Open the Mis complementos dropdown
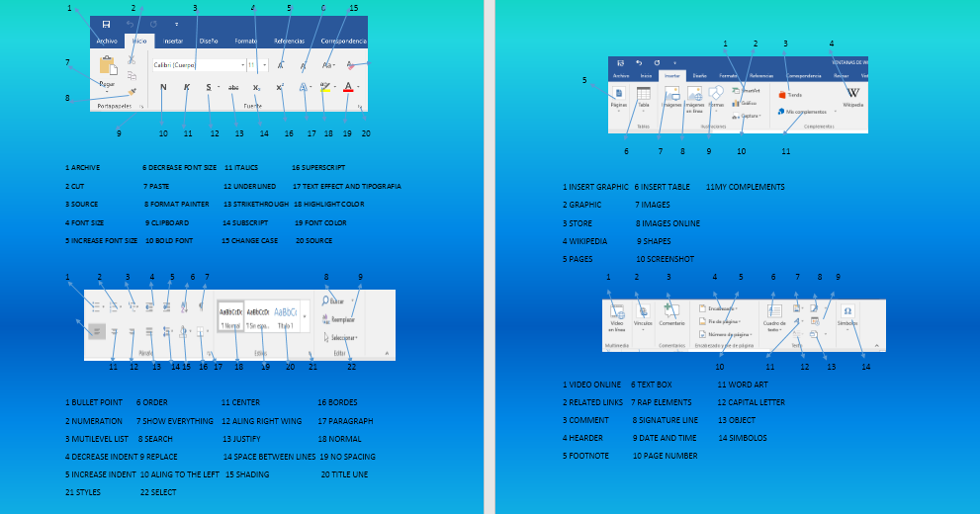The height and width of the screenshot is (514, 980). [x=808, y=112]
